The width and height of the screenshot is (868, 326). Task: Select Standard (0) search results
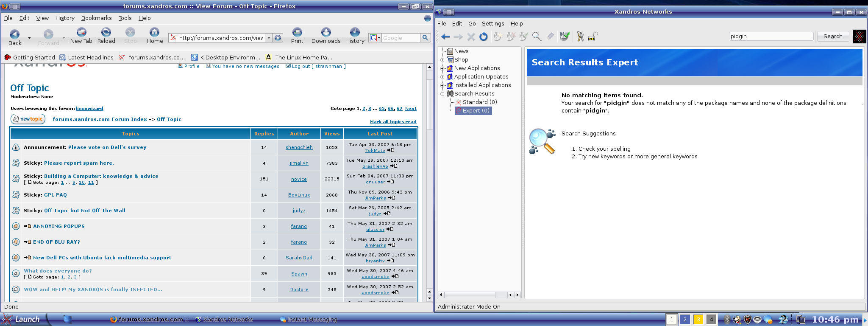(479, 102)
